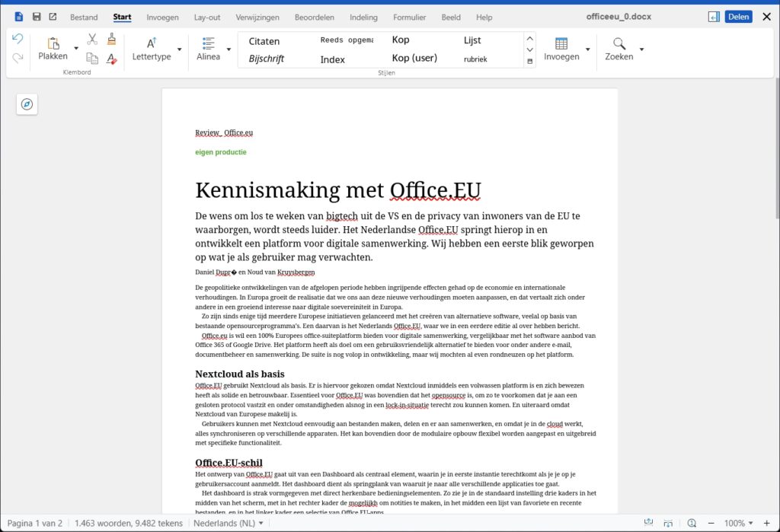This screenshot has height=532, width=780.
Task: Undo the last action
Action: (18, 39)
